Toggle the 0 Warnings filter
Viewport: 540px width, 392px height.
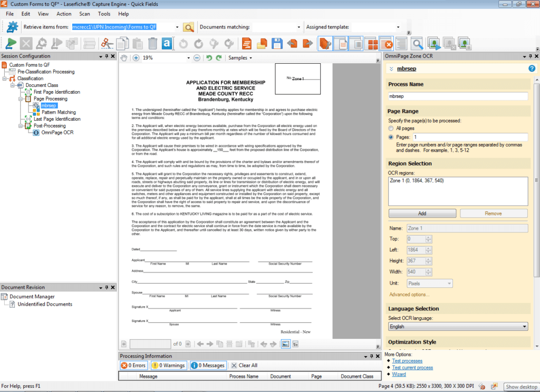click(169, 366)
